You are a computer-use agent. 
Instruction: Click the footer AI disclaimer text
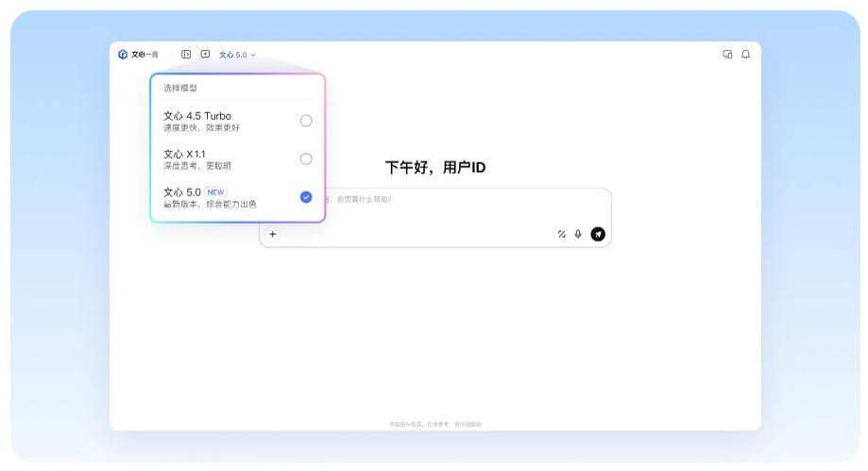(434, 424)
